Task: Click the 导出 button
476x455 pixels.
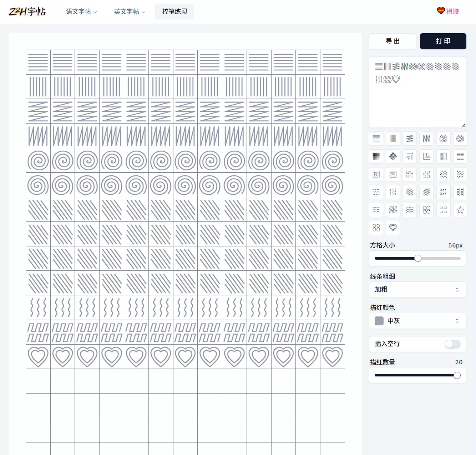Action: pos(393,41)
